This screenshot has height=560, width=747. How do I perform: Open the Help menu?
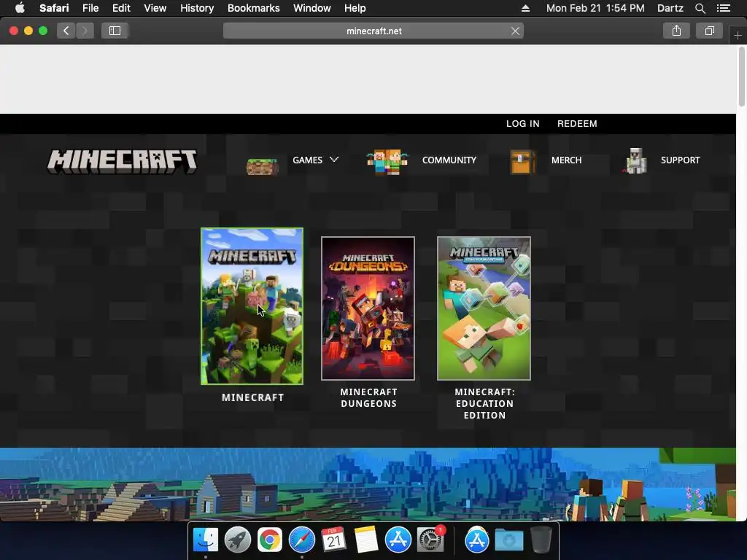point(355,8)
